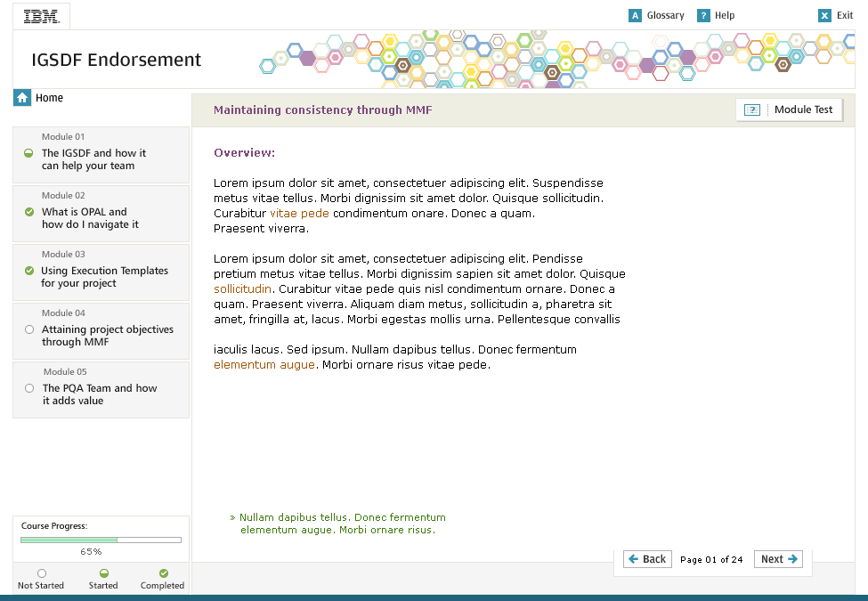This screenshot has width=868, height=601.
Task: Follow the 'vitae pede' link
Action: click(299, 213)
